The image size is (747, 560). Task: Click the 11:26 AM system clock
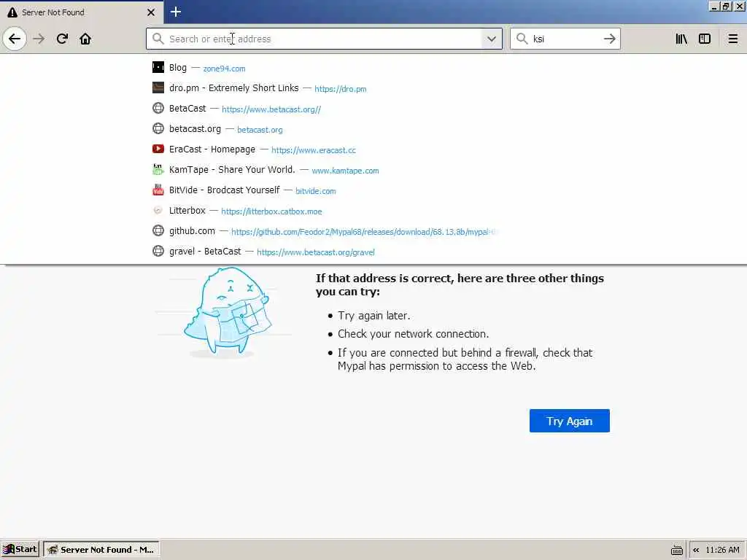click(x=722, y=550)
